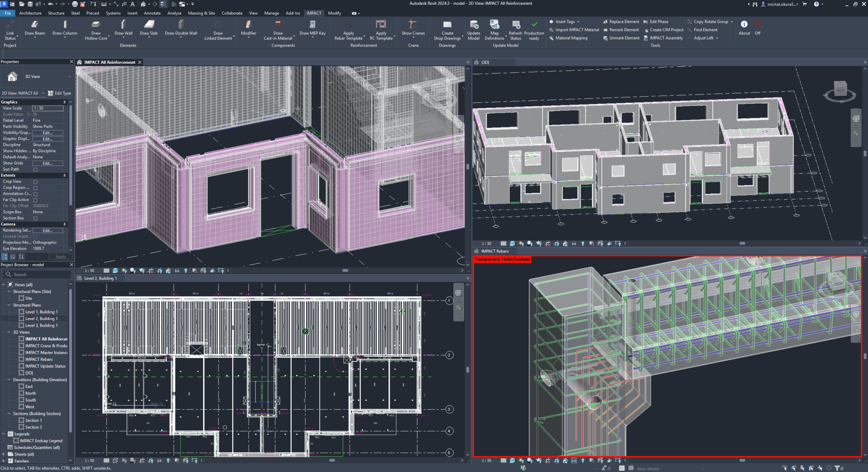Select Level 2, Building 1 in Project Browser
The width and height of the screenshot is (868, 472).
(42, 318)
